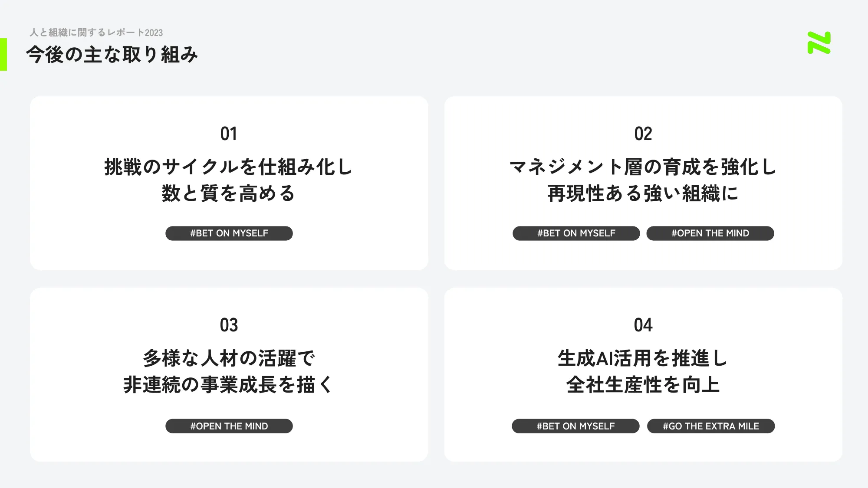Click the green accent bar beside title
The width and height of the screenshot is (868, 488).
coord(3,54)
